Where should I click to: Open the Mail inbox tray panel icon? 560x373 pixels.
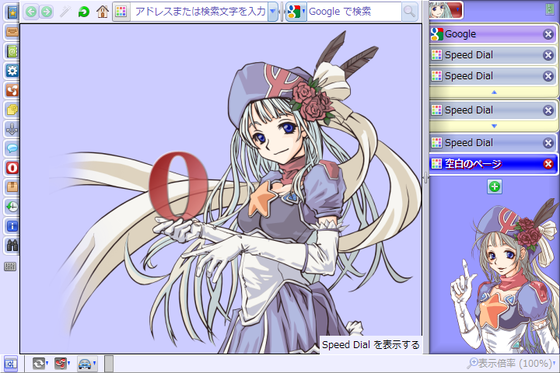12,32
